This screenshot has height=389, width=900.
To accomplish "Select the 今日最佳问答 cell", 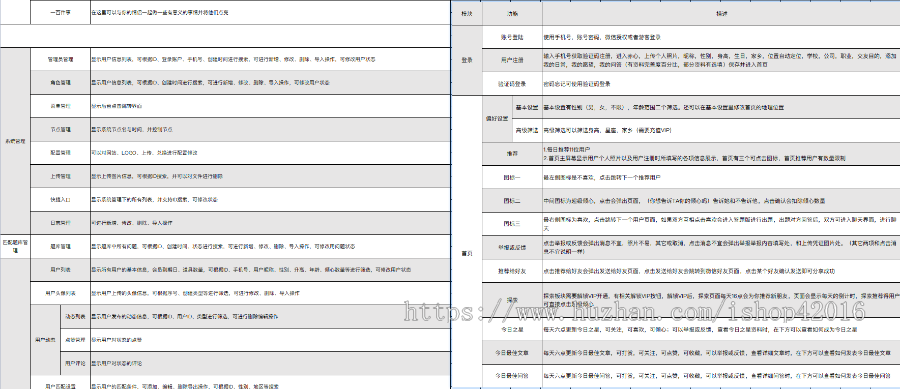I will pyautogui.click(x=512, y=376).
